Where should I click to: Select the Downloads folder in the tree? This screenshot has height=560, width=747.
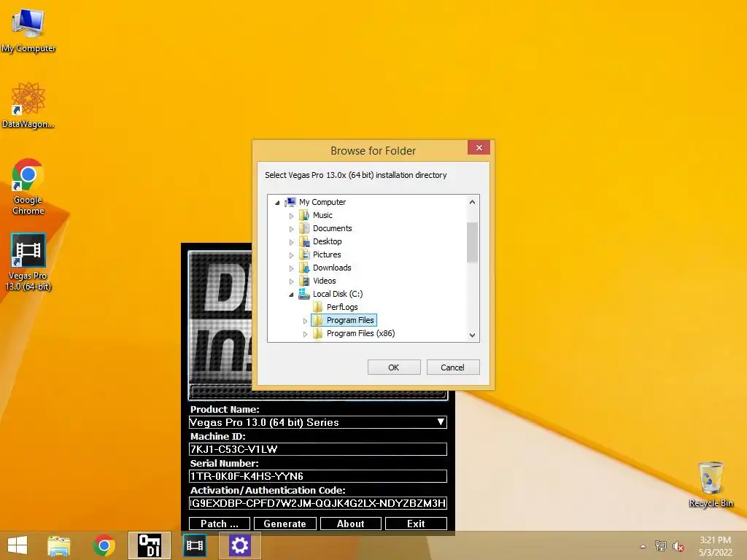click(x=332, y=268)
